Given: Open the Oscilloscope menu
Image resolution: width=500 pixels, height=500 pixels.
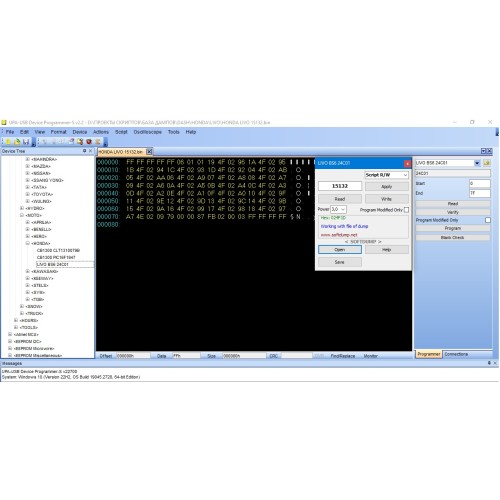Looking at the screenshot, I should coord(147,132).
